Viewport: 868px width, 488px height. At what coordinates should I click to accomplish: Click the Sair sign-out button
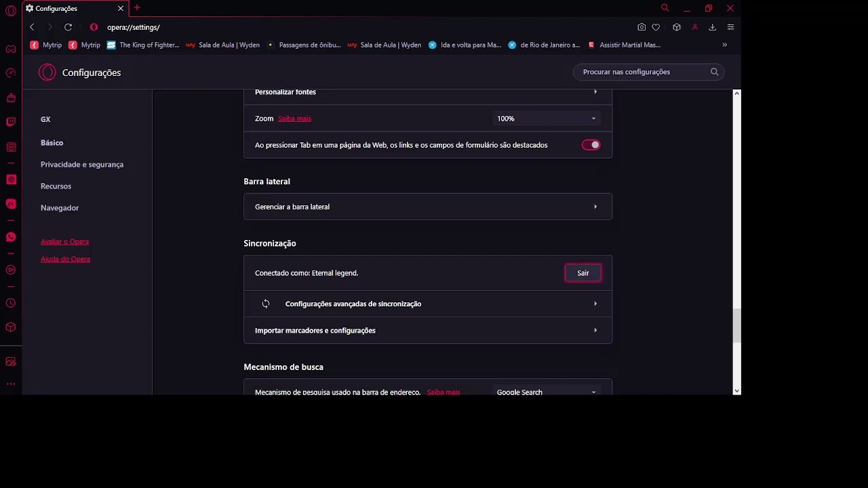click(583, 273)
